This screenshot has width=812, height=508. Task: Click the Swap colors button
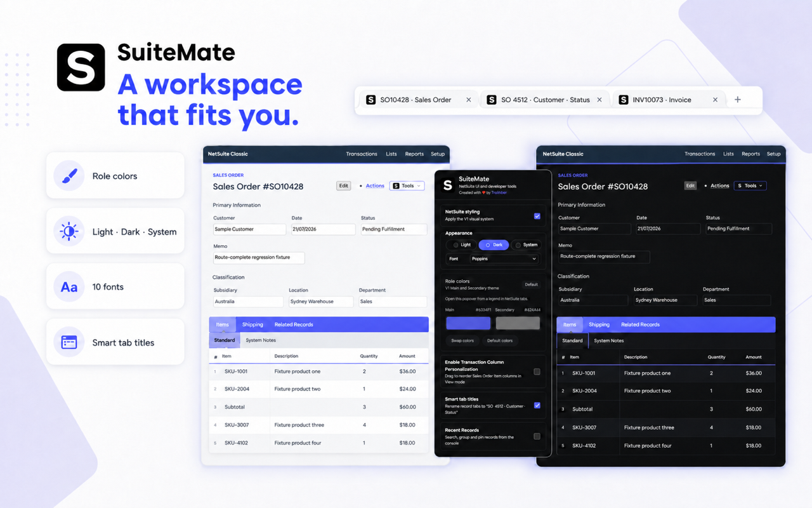point(462,340)
